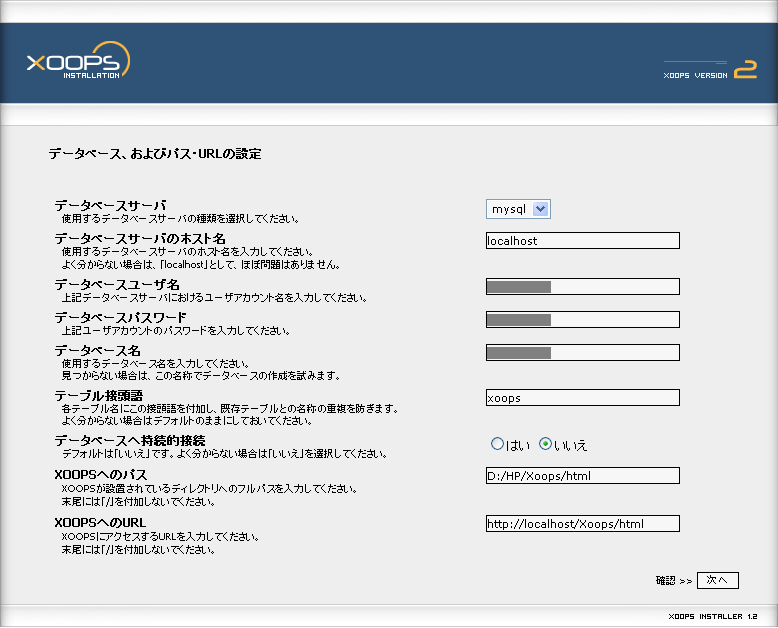The image size is (778, 628).
Task: Click the データベースパスワード input field
Action: (x=583, y=319)
